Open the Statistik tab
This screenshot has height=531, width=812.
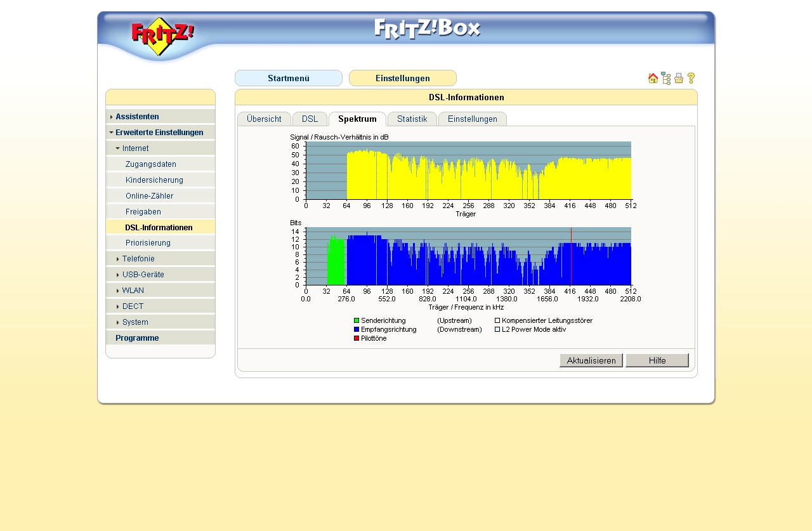click(x=412, y=119)
